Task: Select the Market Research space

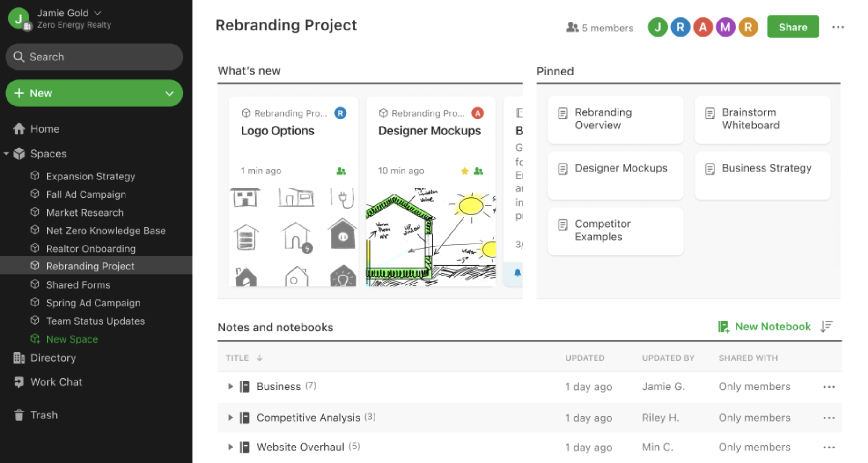Action: click(85, 213)
